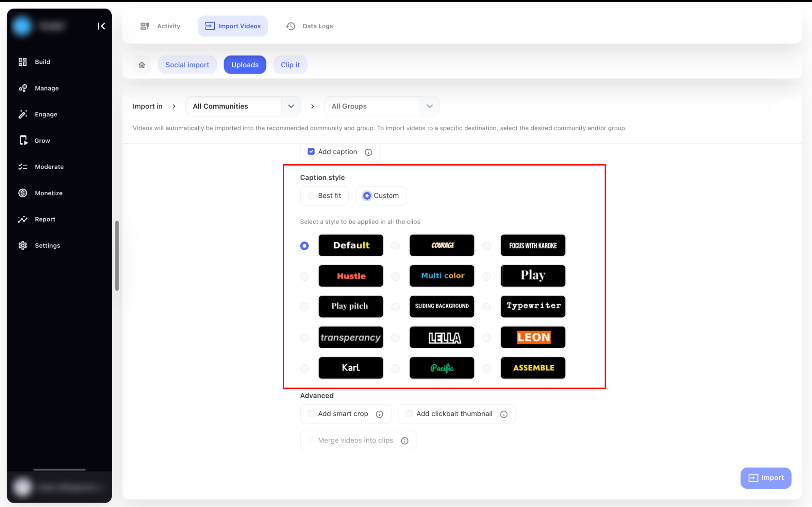Click the info icon next to Add caption

pos(368,152)
